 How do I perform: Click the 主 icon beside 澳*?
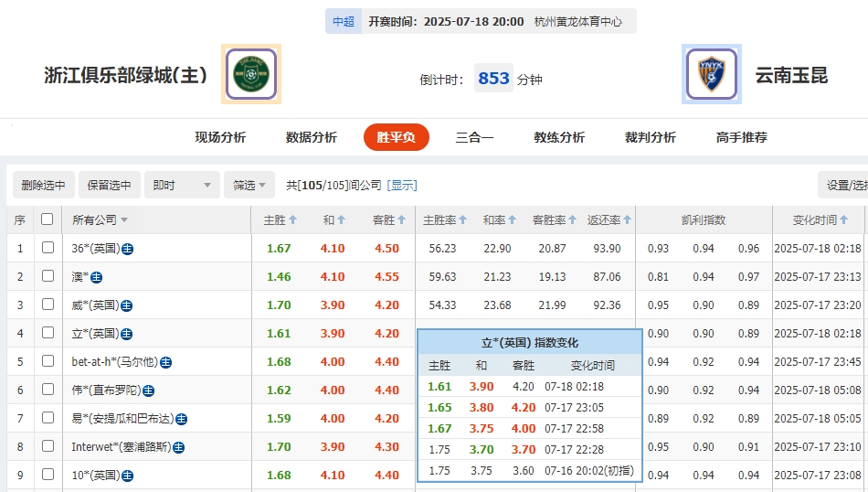[x=97, y=277]
